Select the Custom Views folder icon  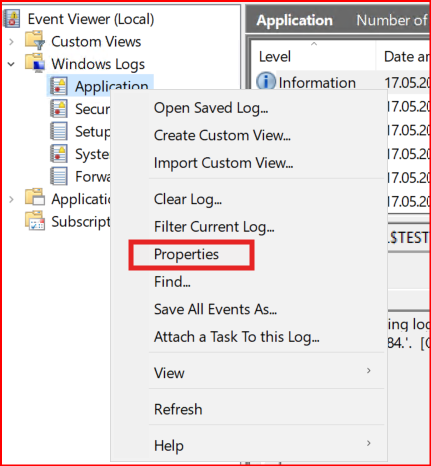pyautogui.click(x=35, y=40)
